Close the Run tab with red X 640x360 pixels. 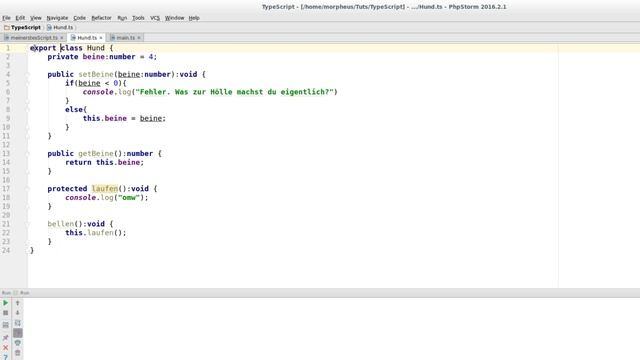[6, 348]
